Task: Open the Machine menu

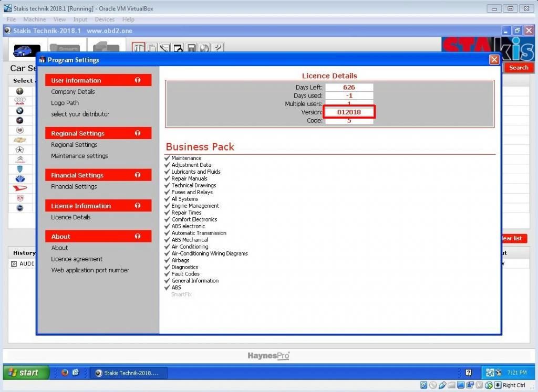Action: click(x=35, y=19)
